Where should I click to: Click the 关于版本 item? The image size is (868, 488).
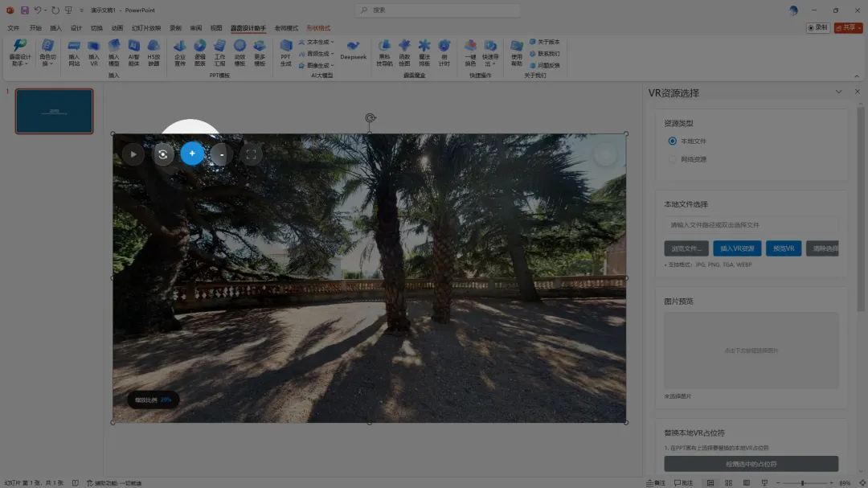click(544, 42)
